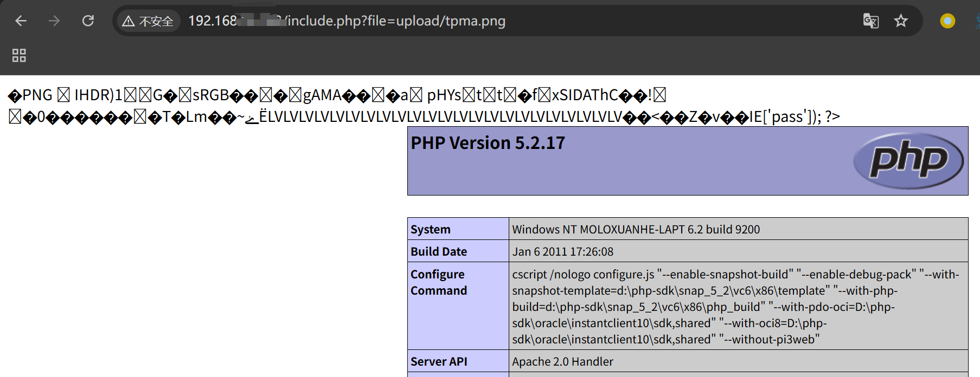The image size is (980, 377).
Task: Reload the include.php page
Action: pyautogui.click(x=88, y=21)
